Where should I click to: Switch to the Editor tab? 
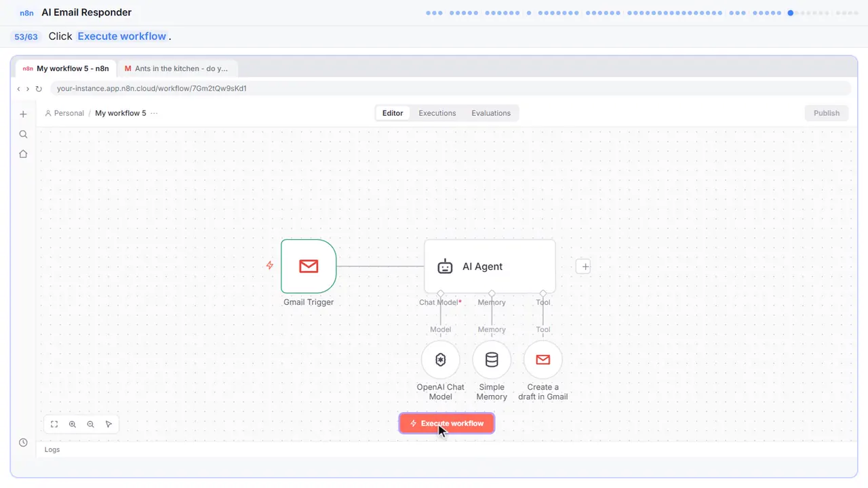coord(393,113)
